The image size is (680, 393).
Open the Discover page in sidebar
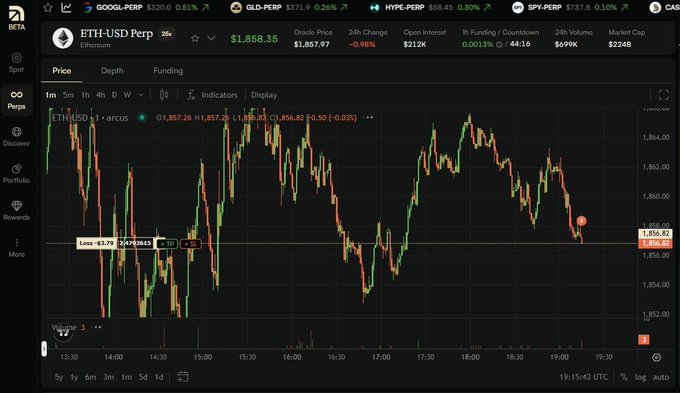click(x=16, y=137)
